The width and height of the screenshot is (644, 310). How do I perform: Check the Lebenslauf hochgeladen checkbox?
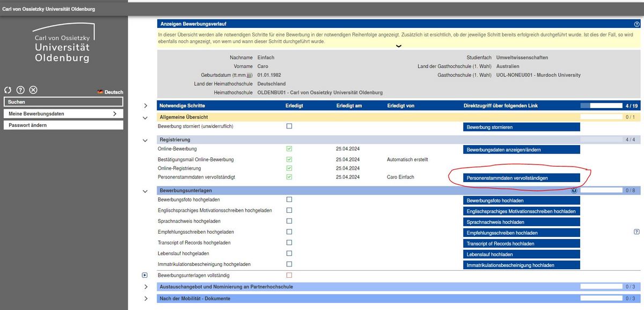(x=289, y=253)
